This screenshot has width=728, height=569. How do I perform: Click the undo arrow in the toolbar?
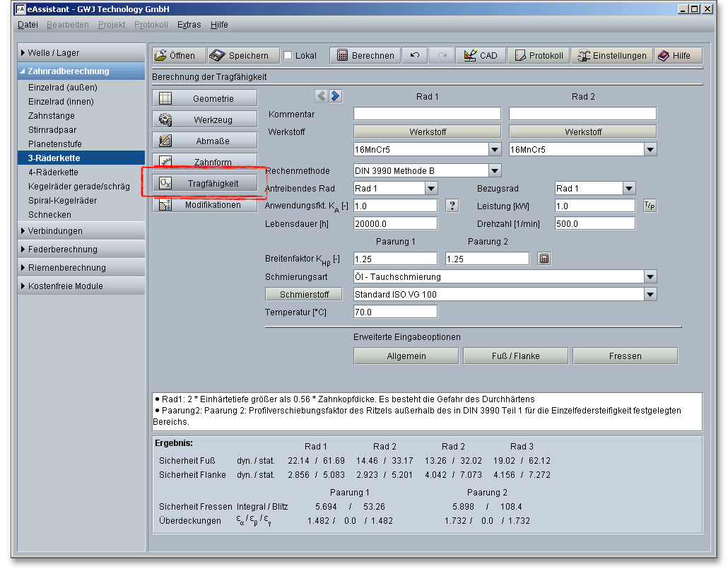(415, 56)
